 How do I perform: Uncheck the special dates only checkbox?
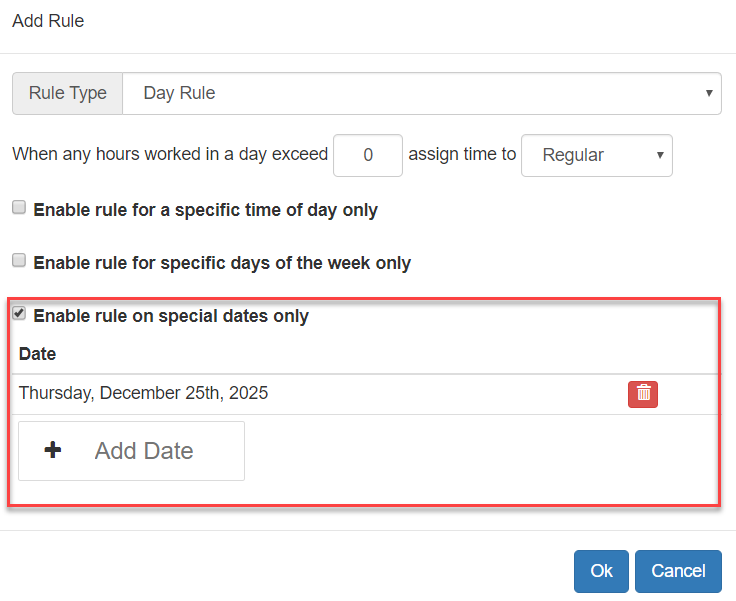(x=19, y=314)
